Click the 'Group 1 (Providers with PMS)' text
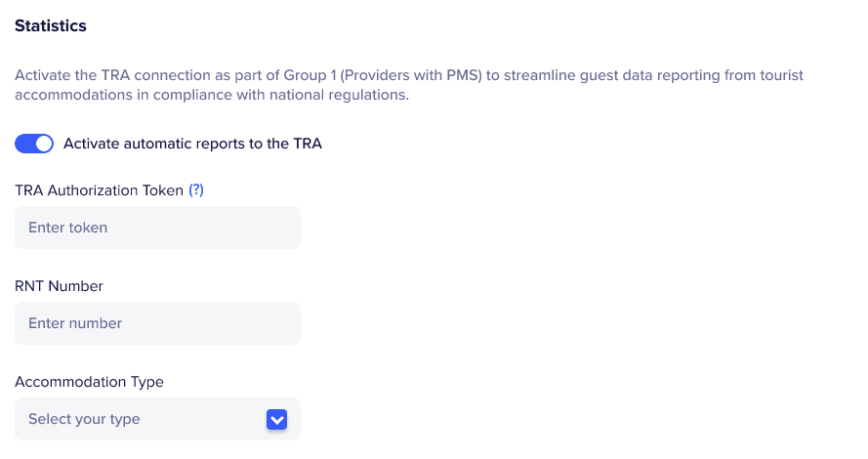This screenshot has width=868, height=459. (x=385, y=75)
